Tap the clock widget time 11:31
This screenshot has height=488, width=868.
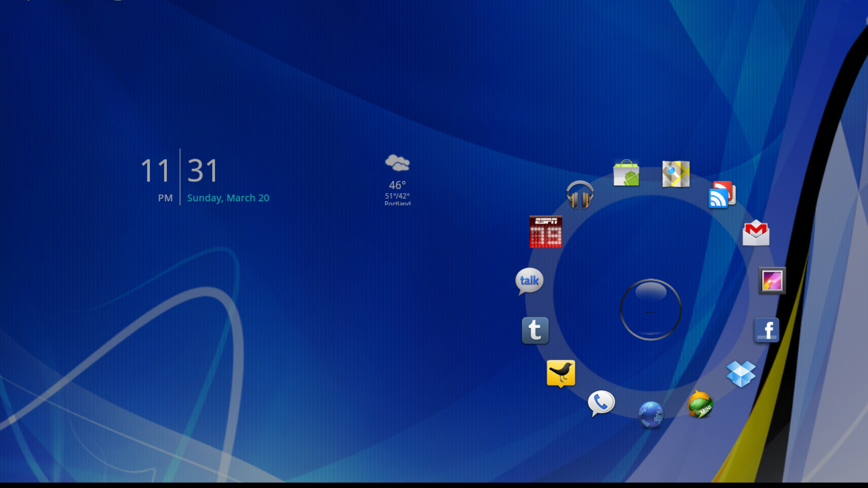(179, 171)
